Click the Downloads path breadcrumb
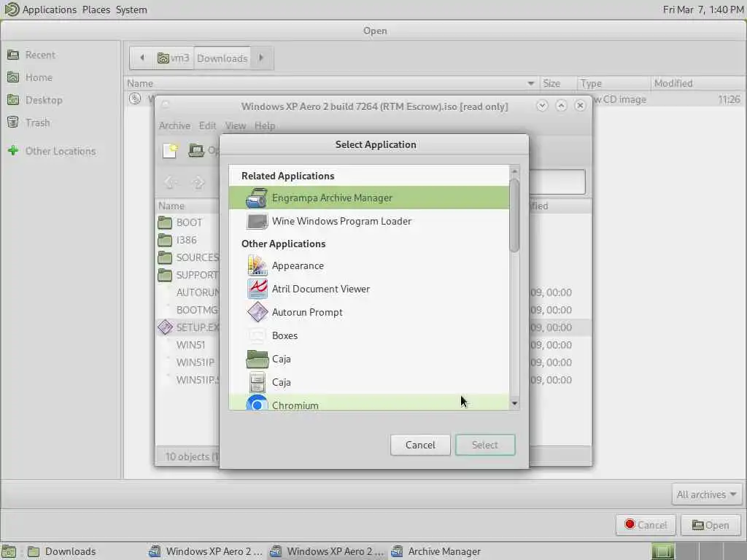 (222, 58)
